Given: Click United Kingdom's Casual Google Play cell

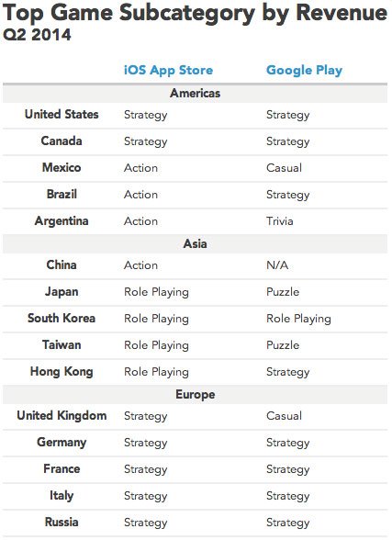Looking at the screenshot, I should tap(284, 416).
